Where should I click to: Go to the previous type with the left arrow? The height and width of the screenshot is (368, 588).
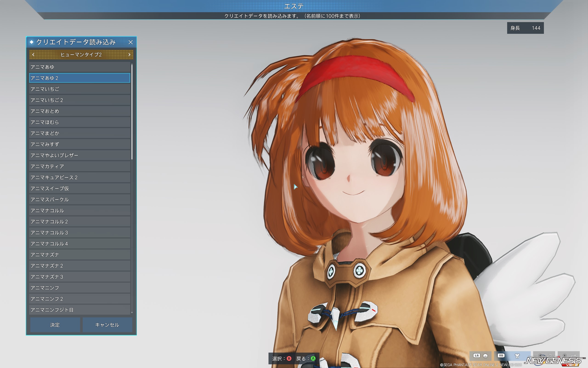(x=33, y=55)
